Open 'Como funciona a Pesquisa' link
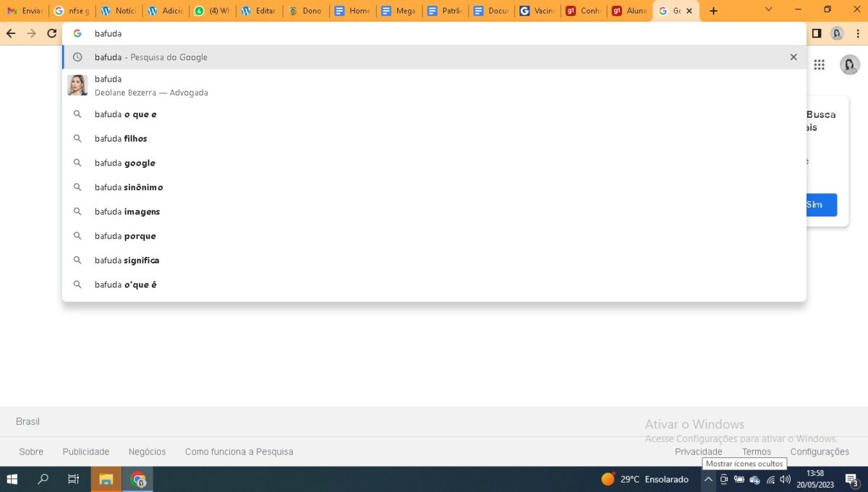 239,451
